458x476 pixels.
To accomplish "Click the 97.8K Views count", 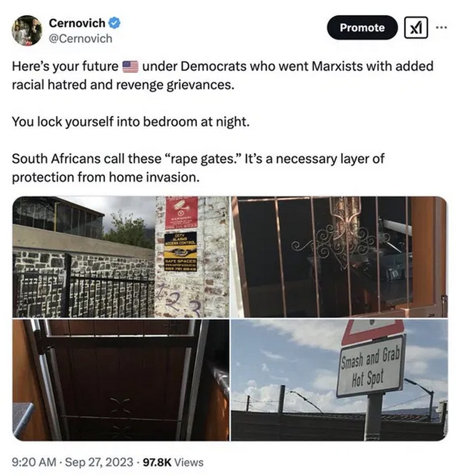I will [x=173, y=462].
